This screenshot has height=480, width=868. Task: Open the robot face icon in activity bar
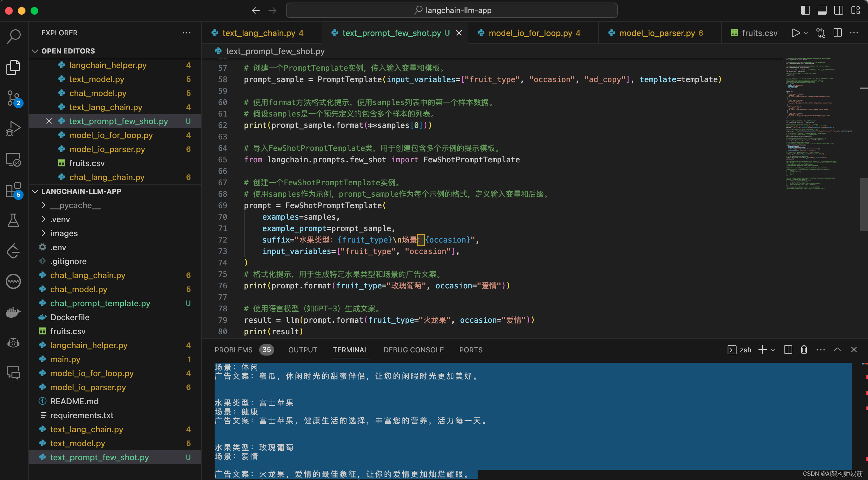tap(13, 342)
